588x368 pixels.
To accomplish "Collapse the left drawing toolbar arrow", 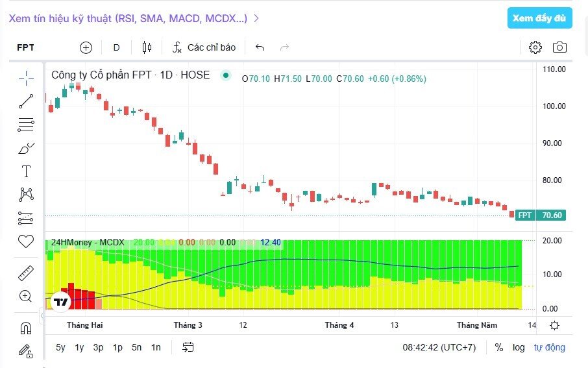I will tap(42, 316).
